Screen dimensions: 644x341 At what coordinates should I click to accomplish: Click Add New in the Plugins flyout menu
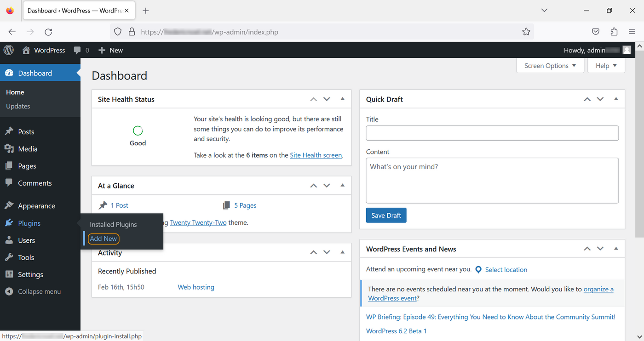tap(103, 239)
